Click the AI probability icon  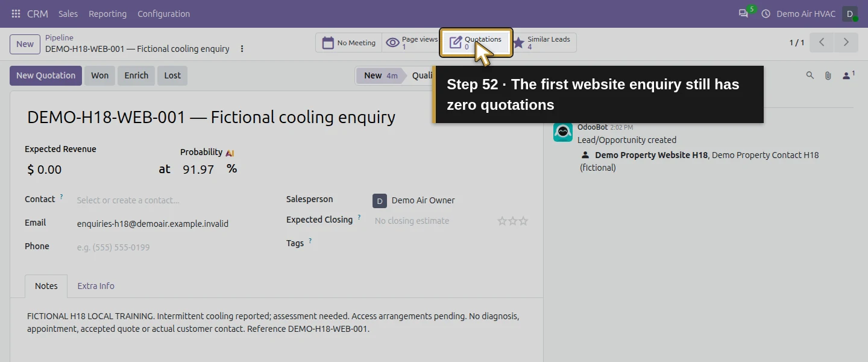coord(230,153)
